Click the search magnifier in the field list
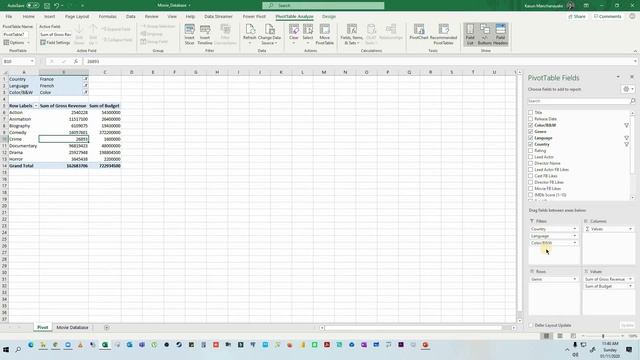640x360 pixels. tap(633, 101)
